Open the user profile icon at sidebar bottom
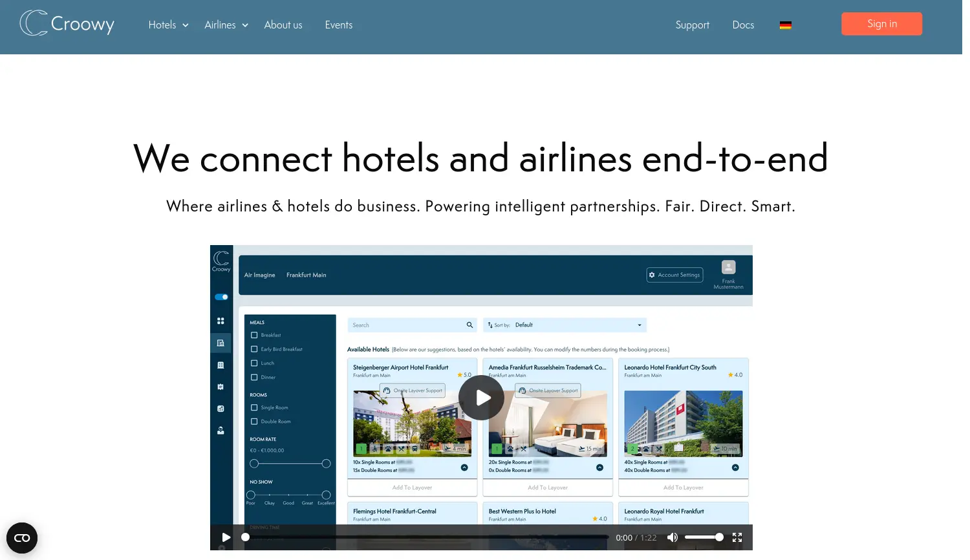 [x=221, y=429]
